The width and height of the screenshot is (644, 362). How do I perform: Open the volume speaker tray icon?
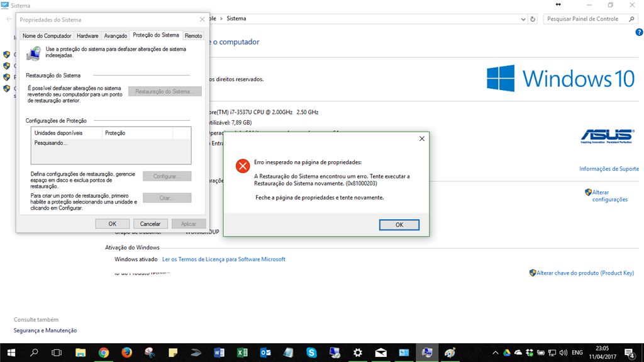563,353
